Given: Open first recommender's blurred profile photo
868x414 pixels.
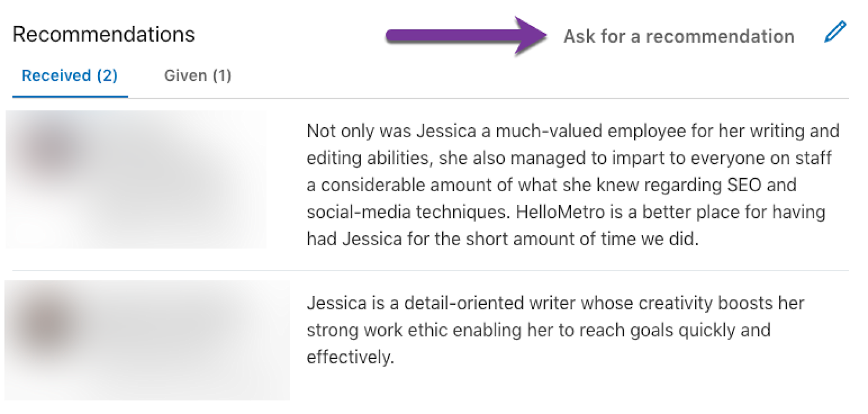Looking at the screenshot, I should (50, 149).
